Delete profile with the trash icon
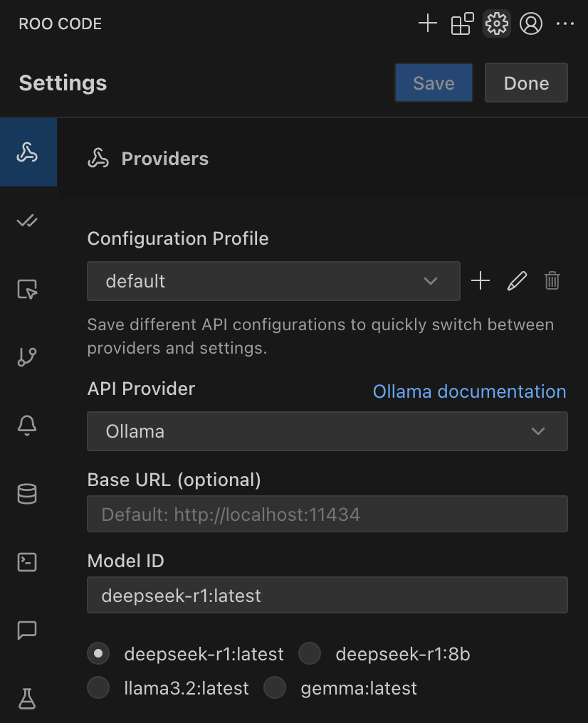588x723 pixels. point(552,281)
